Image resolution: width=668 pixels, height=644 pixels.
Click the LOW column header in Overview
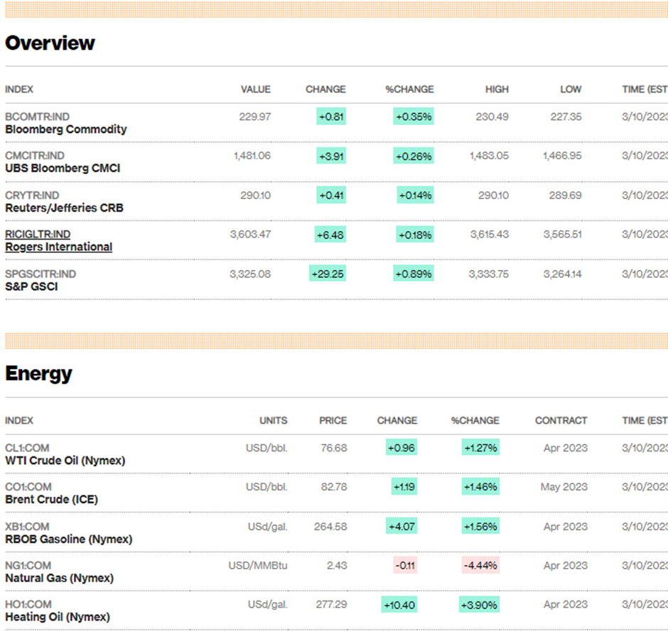click(571, 90)
